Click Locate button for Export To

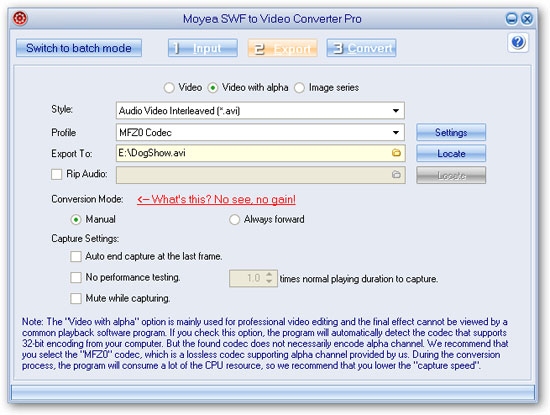tap(451, 153)
